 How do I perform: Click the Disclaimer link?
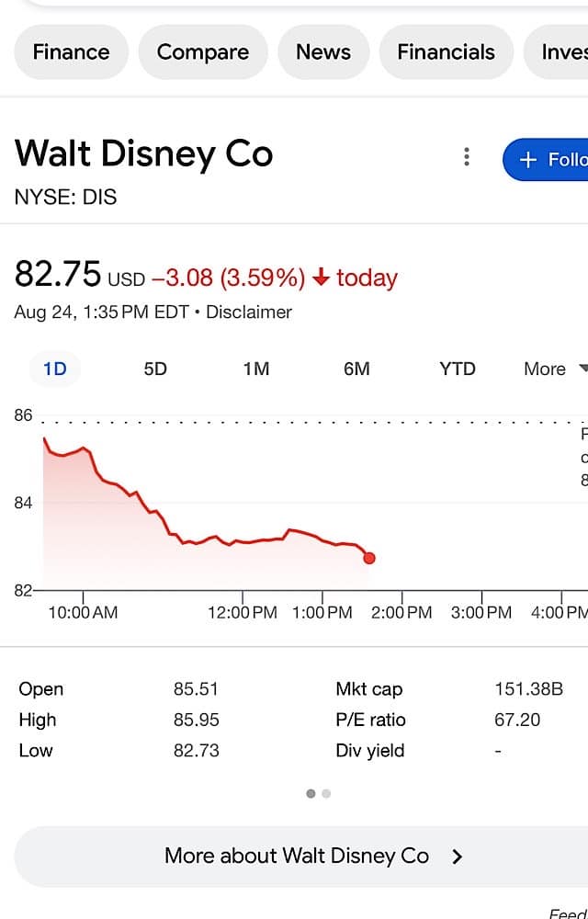tap(249, 312)
